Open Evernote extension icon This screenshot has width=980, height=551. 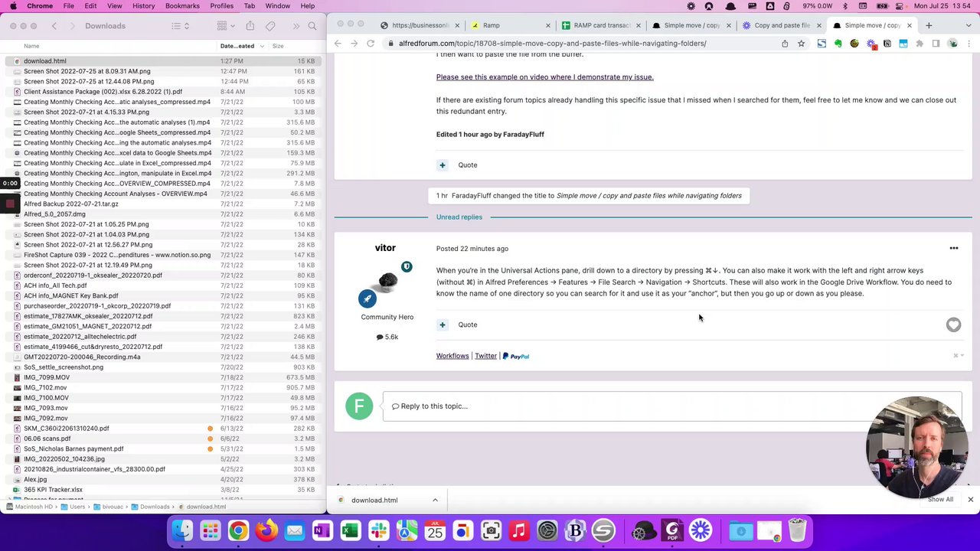838,44
